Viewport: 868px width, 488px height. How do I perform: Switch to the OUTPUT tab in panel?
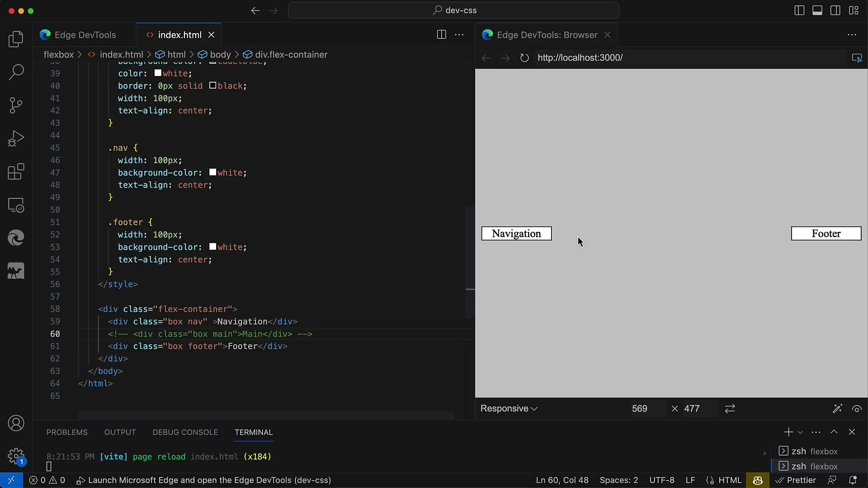119,432
